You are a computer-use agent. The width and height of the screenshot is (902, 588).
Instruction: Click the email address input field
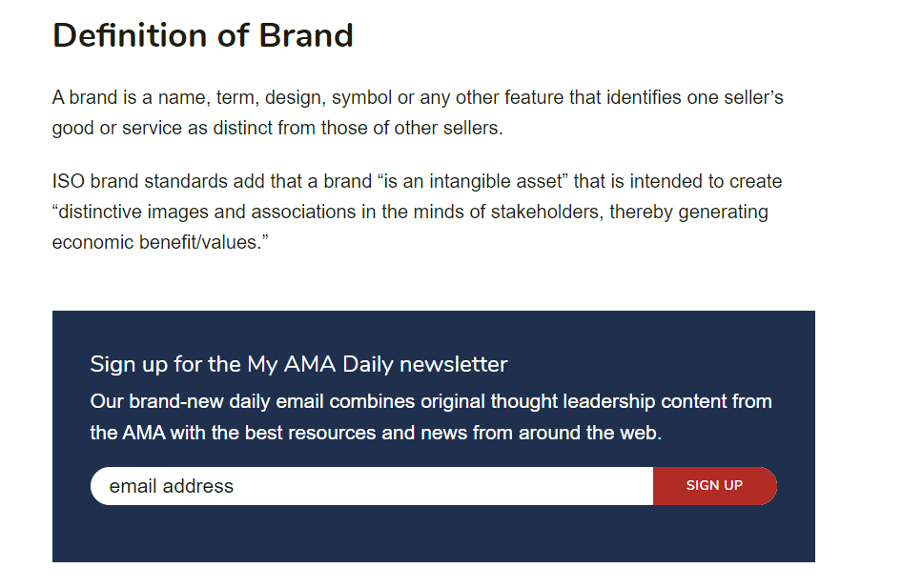point(372,486)
